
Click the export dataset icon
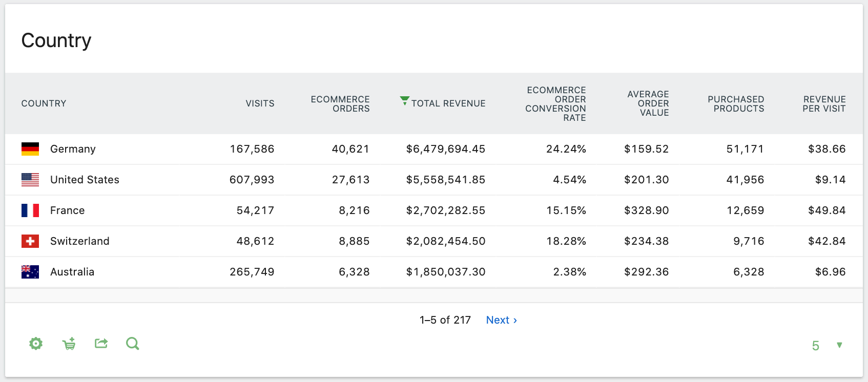[x=101, y=344]
